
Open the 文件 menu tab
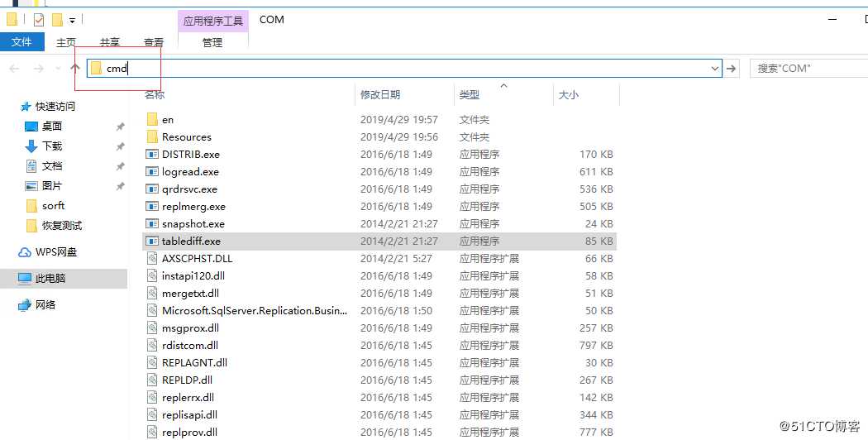click(x=22, y=42)
